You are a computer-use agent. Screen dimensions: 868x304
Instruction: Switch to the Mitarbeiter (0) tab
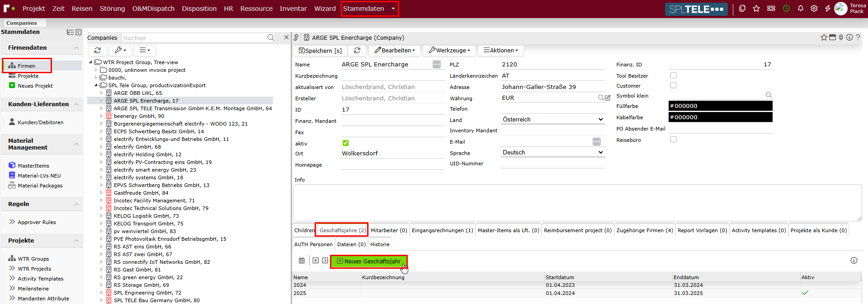tap(389, 230)
